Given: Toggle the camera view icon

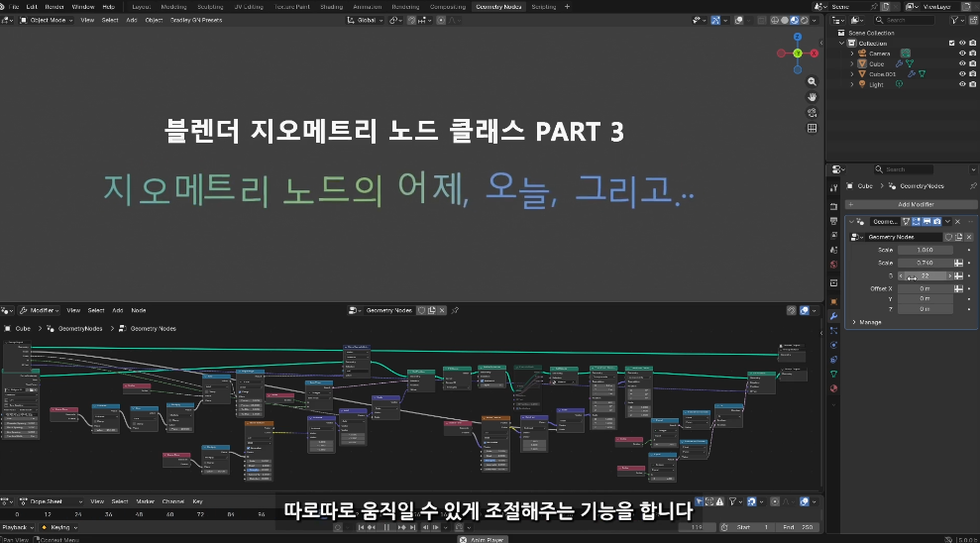Looking at the screenshot, I should [812, 113].
